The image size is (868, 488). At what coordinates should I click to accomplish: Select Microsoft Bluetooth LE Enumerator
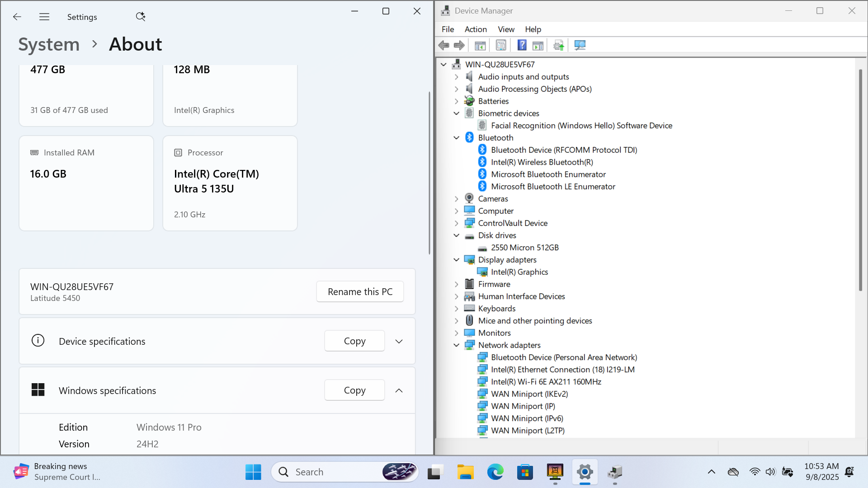point(553,187)
